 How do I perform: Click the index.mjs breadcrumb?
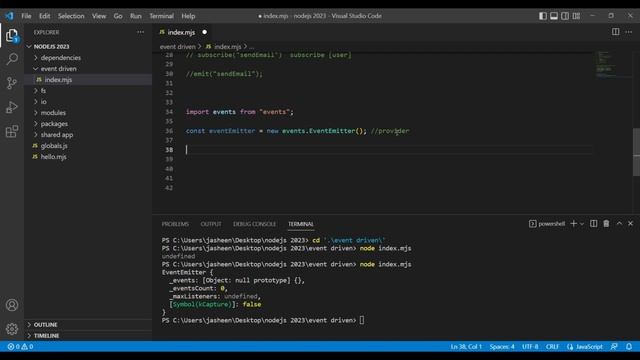click(x=227, y=47)
